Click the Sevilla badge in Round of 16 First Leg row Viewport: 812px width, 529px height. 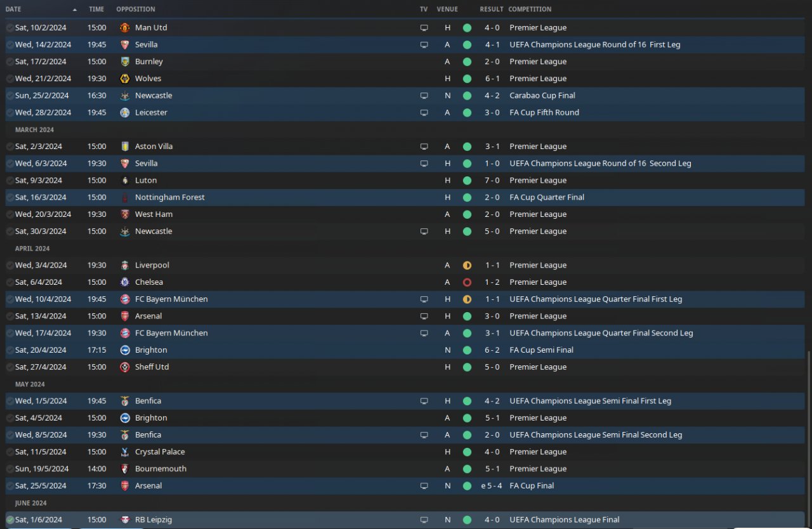[x=125, y=45]
